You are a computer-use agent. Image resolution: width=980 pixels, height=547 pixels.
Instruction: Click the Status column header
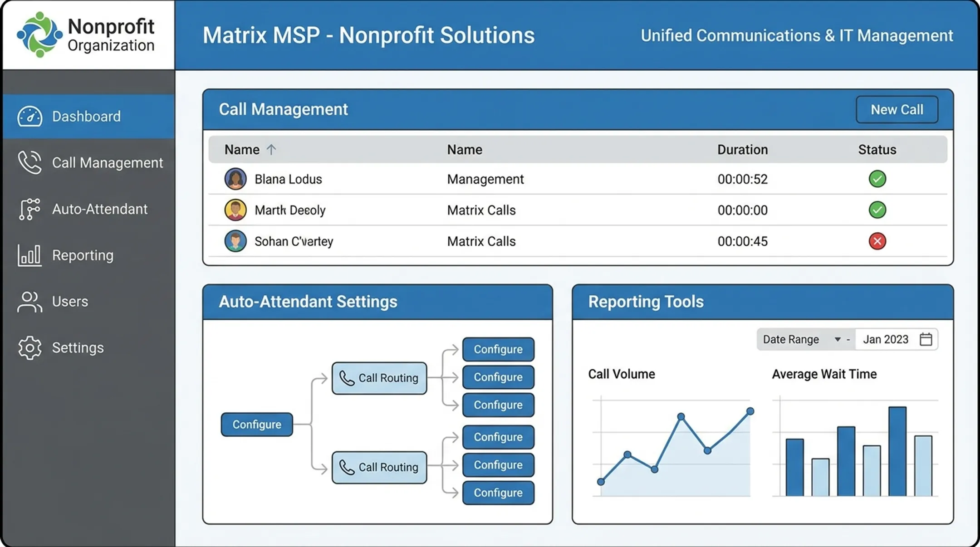click(877, 150)
